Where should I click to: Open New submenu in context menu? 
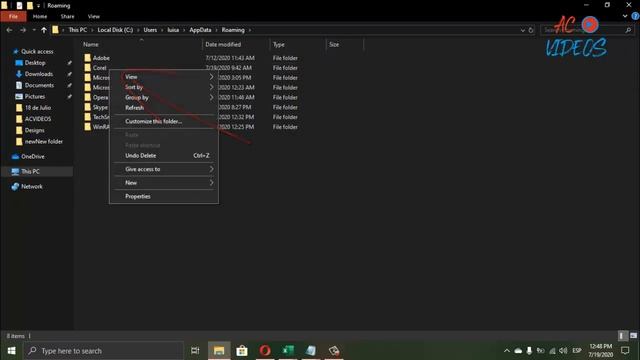pyautogui.click(x=164, y=183)
